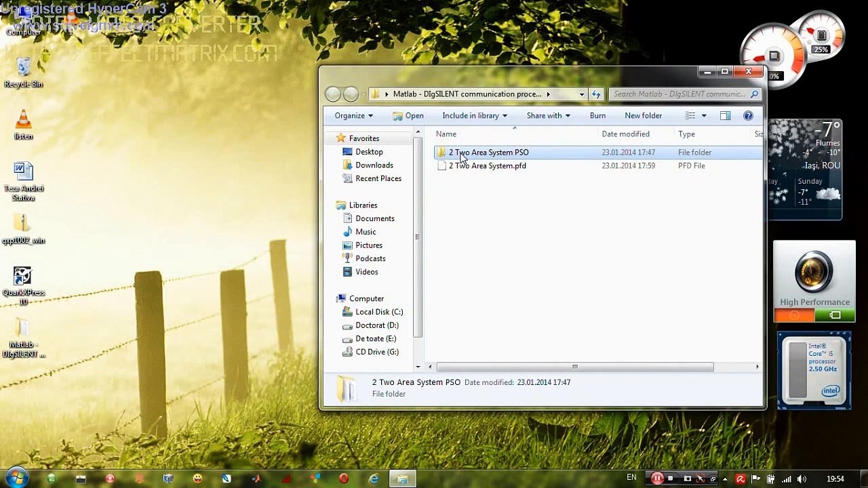Screen dimensions: 868x488
Task: Open Explorer Help
Action: [748, 115]
